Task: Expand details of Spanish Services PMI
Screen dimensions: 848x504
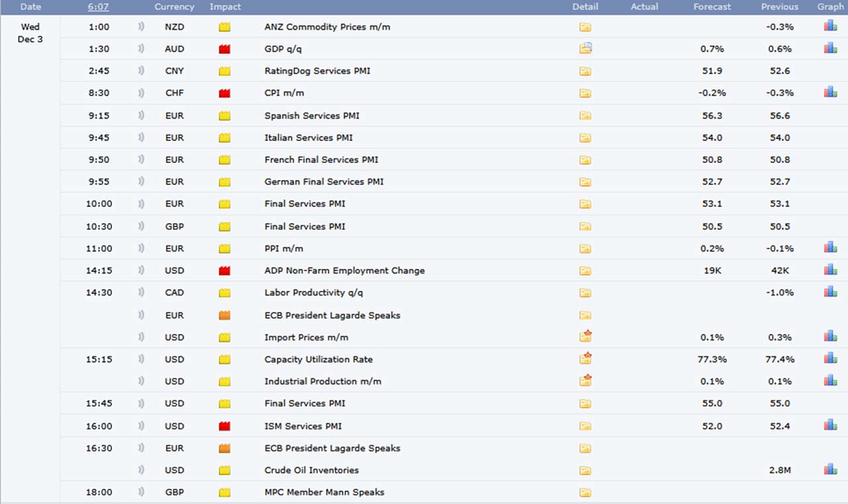Action: 585,115
